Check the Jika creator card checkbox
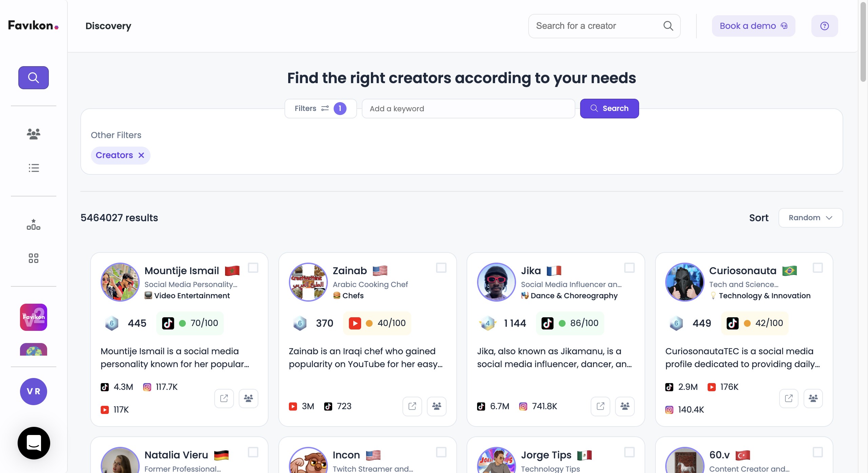The height and width of the screenshot is (473, 868). 629,268
